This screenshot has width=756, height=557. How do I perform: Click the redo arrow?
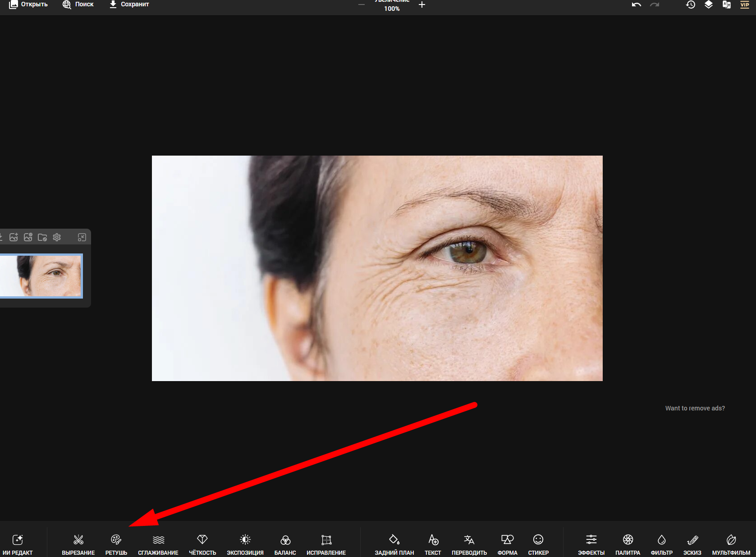[x=655, y=5]
